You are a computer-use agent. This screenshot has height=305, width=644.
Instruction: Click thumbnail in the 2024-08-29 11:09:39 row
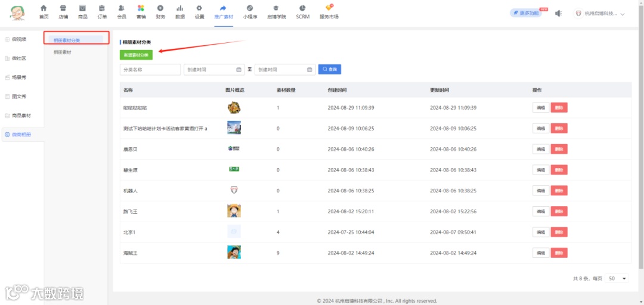tap(234, 108)
